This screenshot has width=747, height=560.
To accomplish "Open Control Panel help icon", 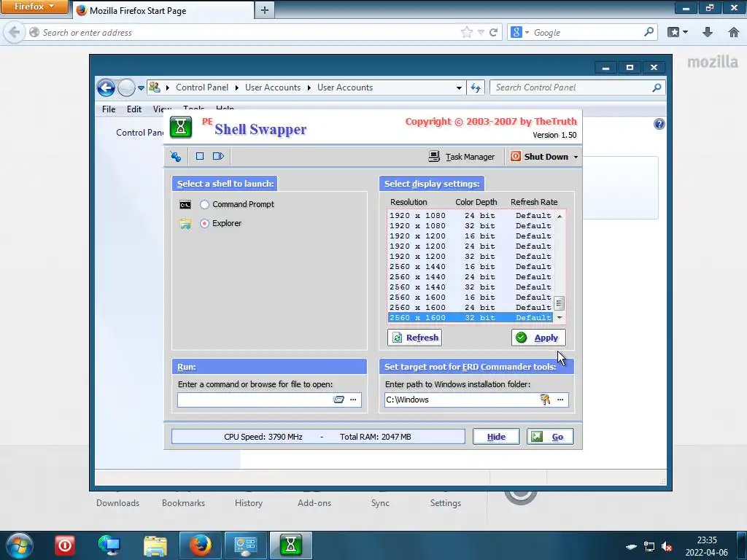I will 659,124.
